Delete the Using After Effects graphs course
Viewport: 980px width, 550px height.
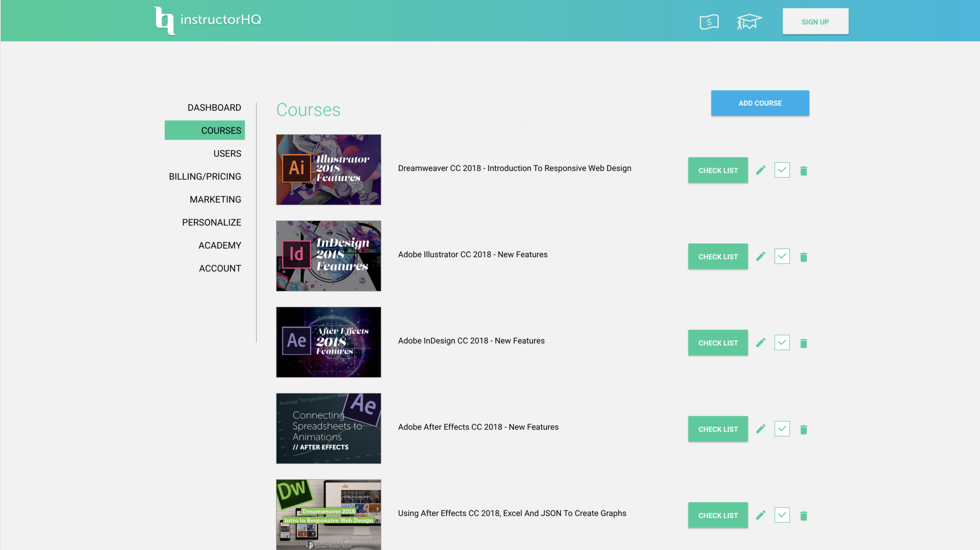pos(804,515)
